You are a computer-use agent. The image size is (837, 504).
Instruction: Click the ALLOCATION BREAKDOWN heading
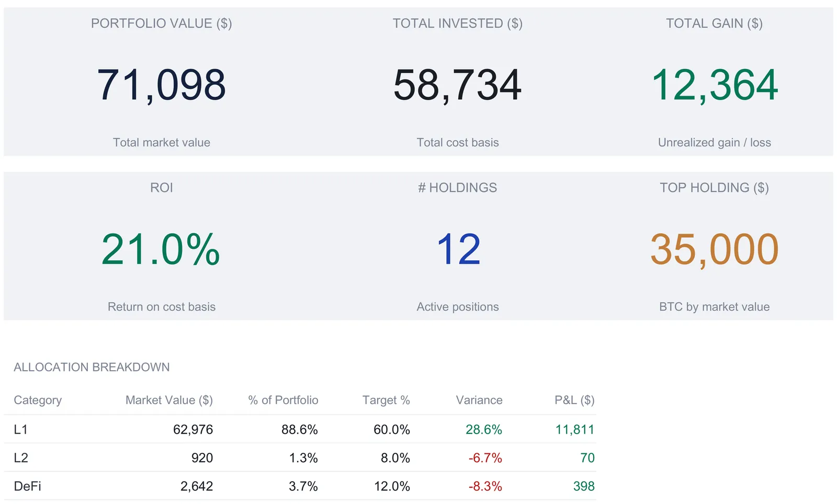point(92,368)
